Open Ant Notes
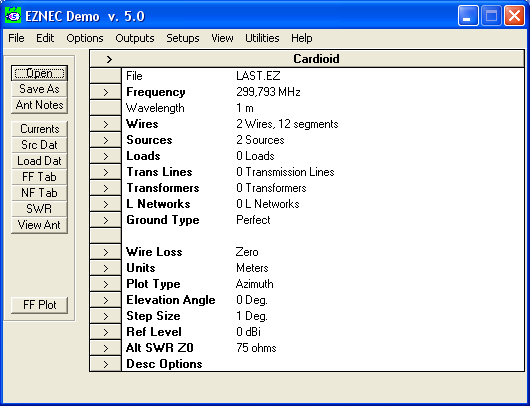Image resolution: width=530 pixels, height=406 pixels. coord(40,105)
